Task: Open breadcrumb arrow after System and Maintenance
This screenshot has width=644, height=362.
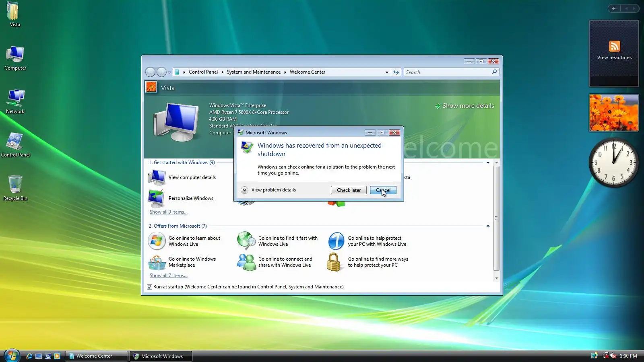Action: click(x=285, y=72)
